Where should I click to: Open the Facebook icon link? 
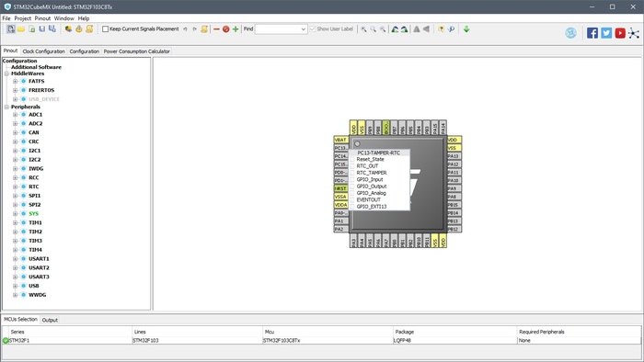(x=592, y=33)
